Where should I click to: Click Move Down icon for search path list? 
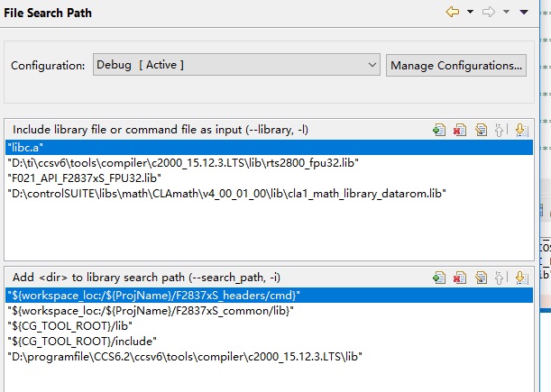[520, 278]
